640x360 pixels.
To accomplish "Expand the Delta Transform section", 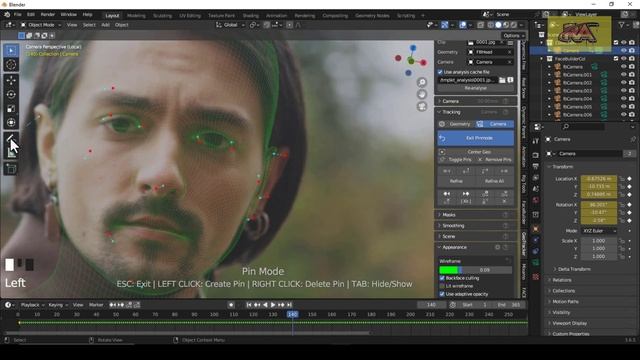I will point(573,269).
